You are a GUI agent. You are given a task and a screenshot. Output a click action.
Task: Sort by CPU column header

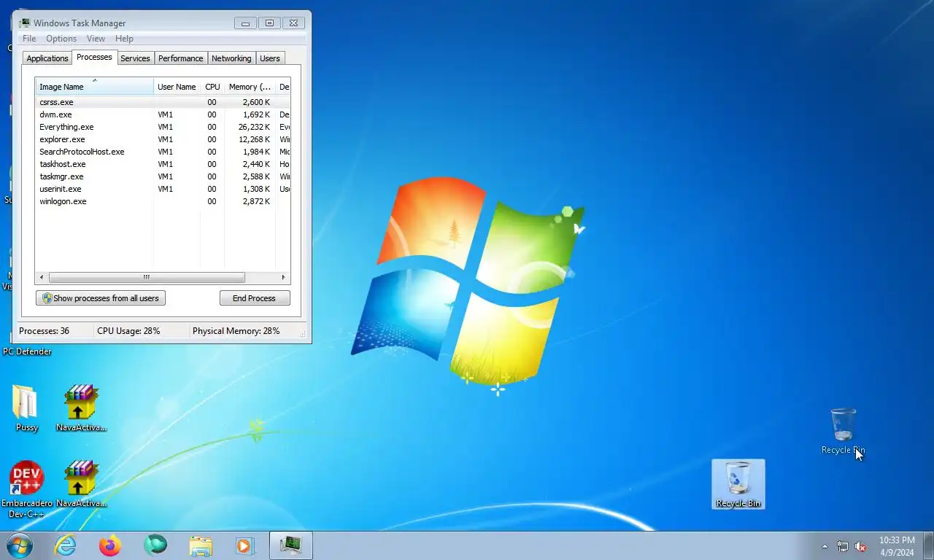click(212, 87)
